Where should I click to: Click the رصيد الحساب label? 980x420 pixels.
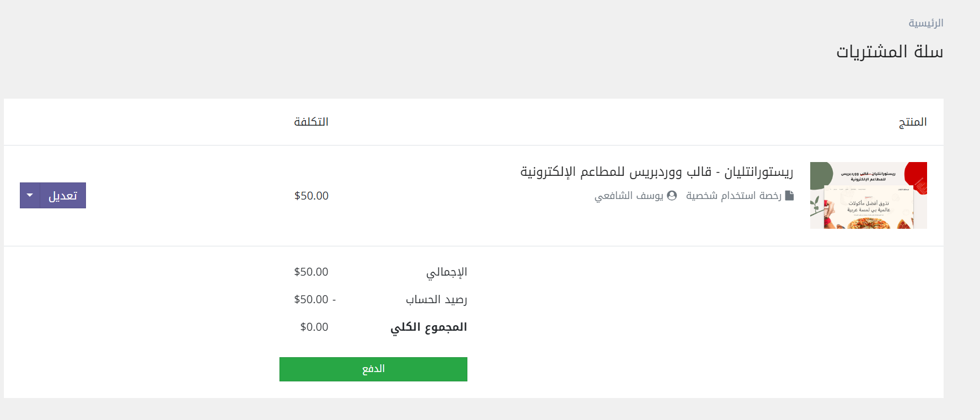click(437, 299)
